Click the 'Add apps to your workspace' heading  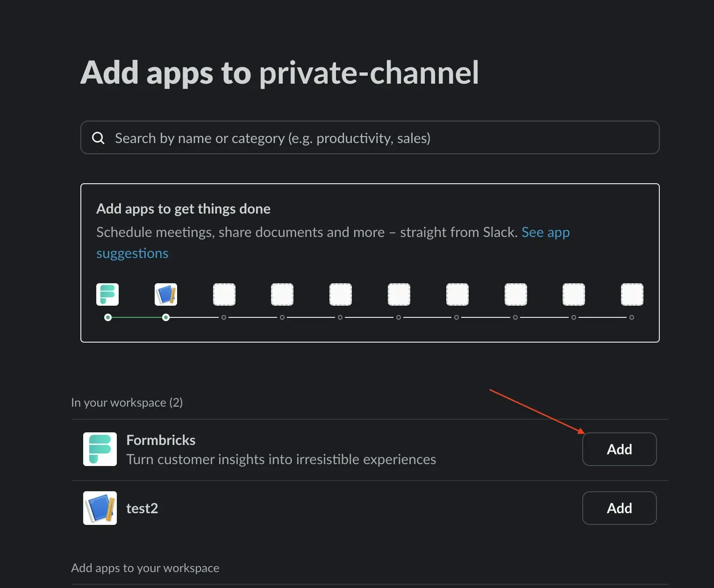coord(145,568)
